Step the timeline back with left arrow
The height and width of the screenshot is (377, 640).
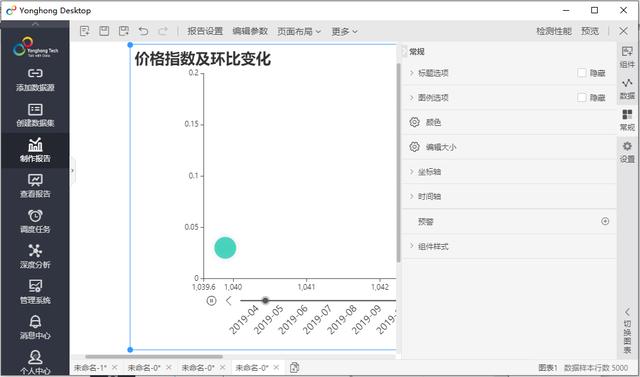coord(229,301)
